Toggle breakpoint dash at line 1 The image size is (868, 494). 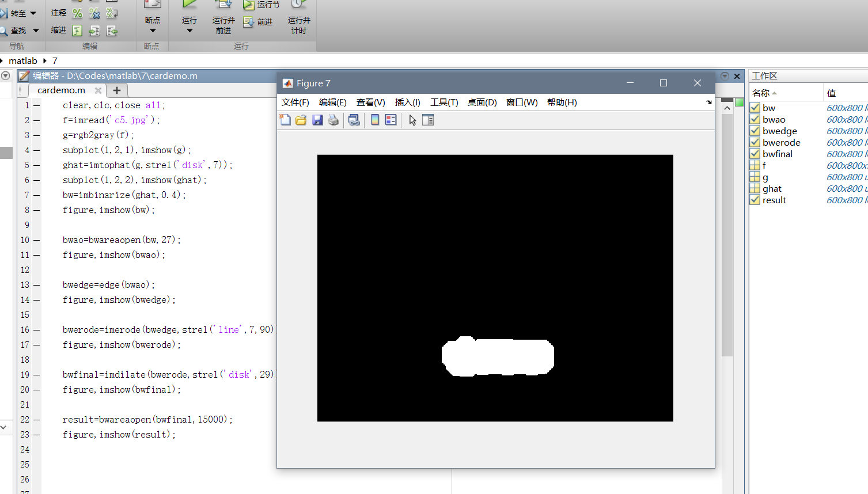36,105
